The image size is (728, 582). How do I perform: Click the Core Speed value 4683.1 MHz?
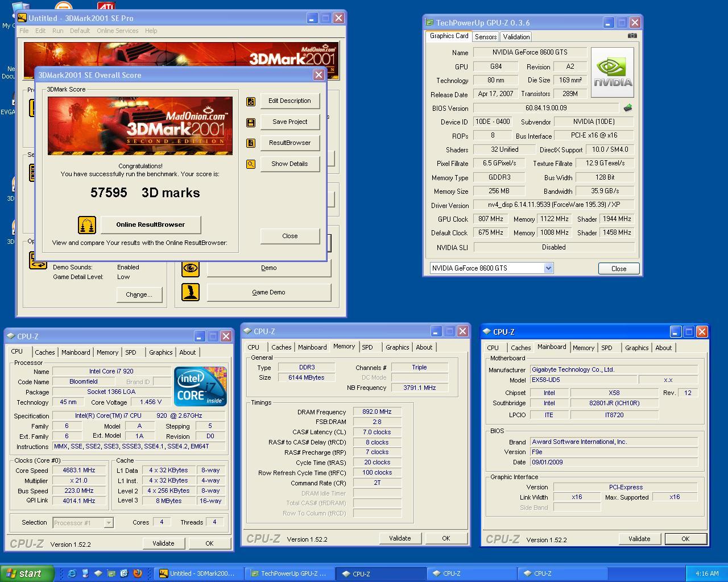[79, 471]
